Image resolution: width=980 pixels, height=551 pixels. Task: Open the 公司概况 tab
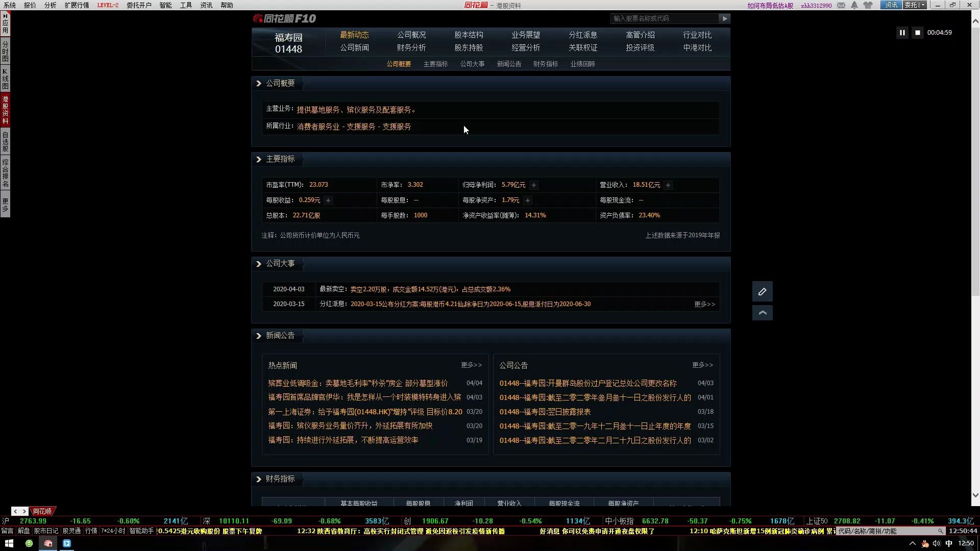coord(411,35)
